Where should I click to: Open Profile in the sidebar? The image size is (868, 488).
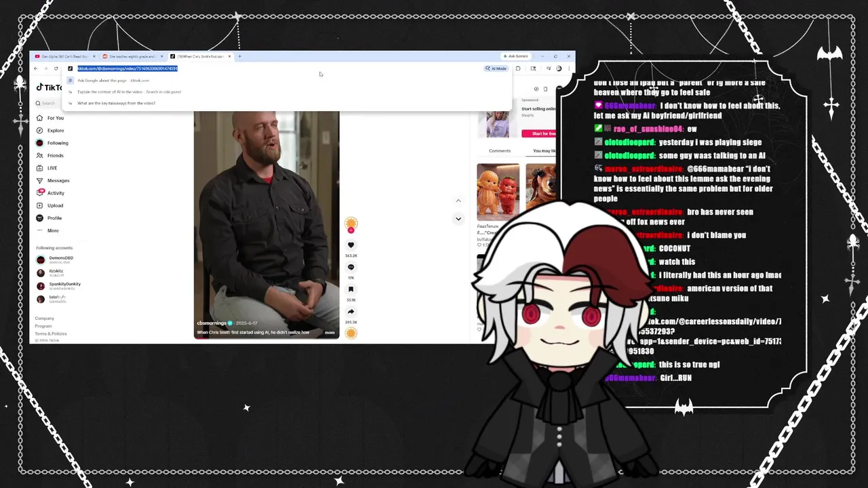[x=49, y=218]
